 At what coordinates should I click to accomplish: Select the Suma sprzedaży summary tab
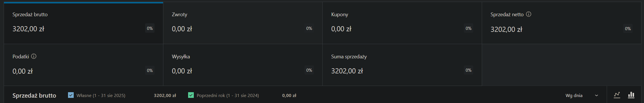tap(402, 65)
